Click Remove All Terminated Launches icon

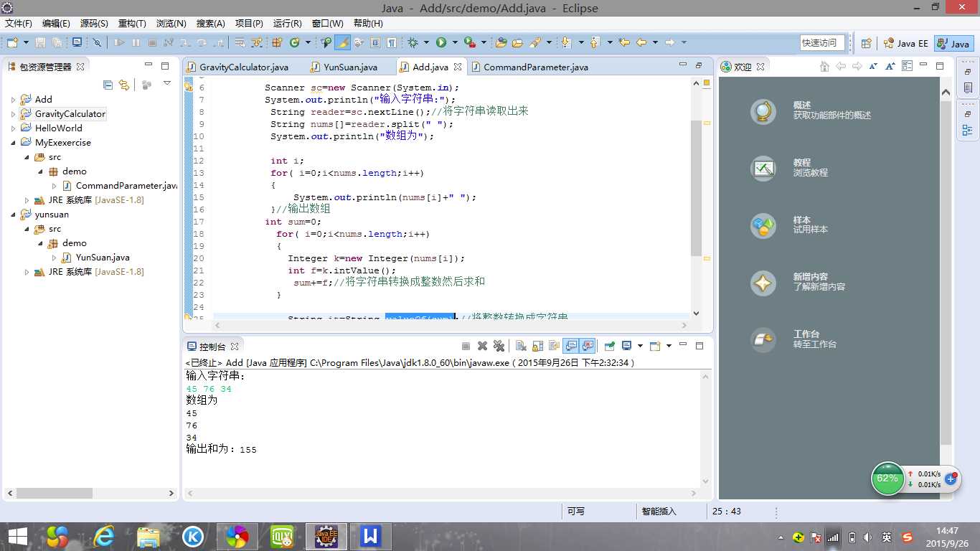(x=499, y=346)
